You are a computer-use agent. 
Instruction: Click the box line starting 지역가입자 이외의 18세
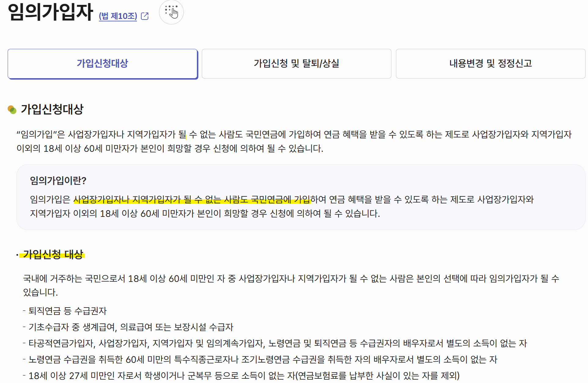point(205,213)
